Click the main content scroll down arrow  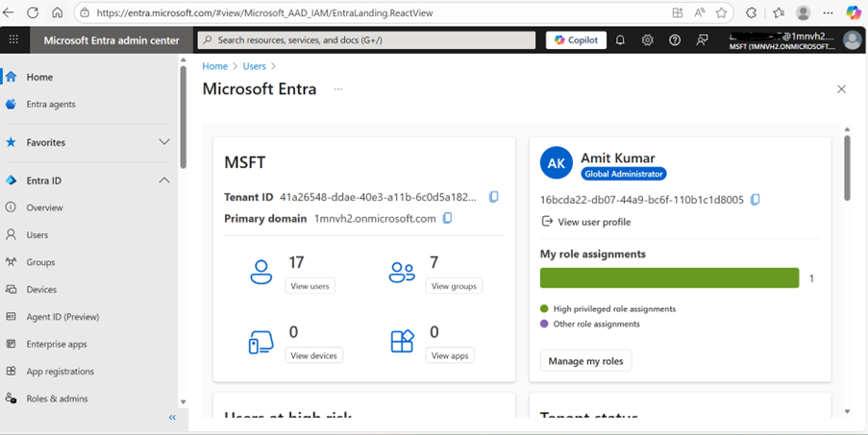tap(847, 411)
